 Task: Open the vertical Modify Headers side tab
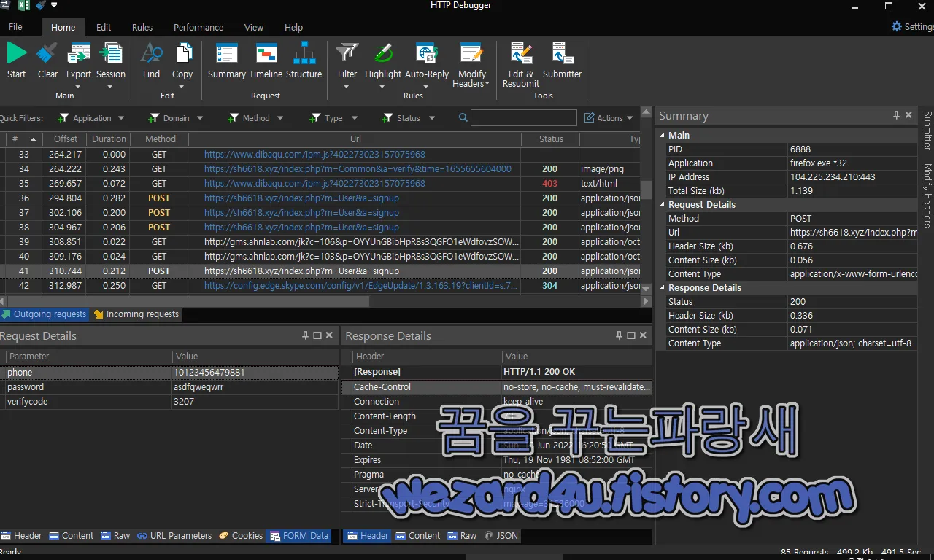927,196
